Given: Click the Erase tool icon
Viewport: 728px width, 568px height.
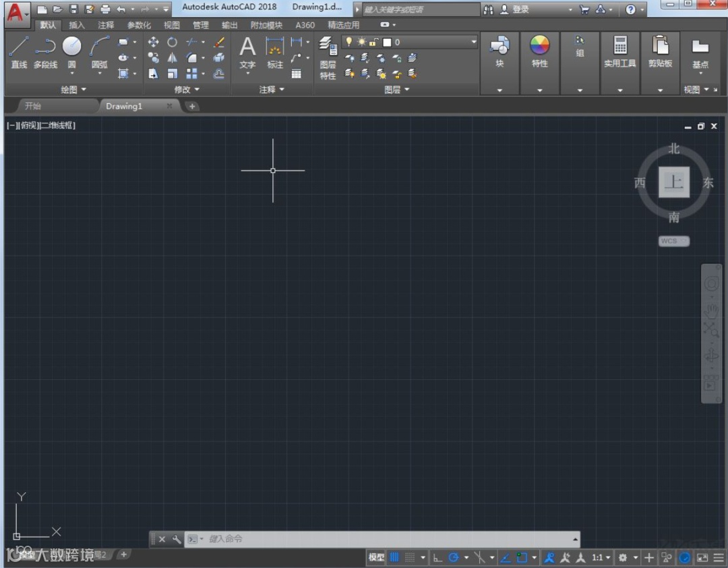Looking at the screenshot, I should coord(219,42).
